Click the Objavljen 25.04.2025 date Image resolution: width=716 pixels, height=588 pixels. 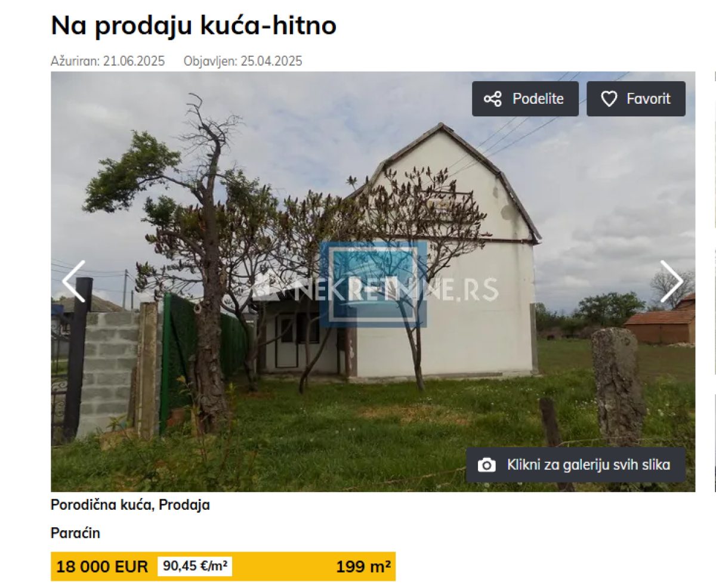[x=243, y=61]
